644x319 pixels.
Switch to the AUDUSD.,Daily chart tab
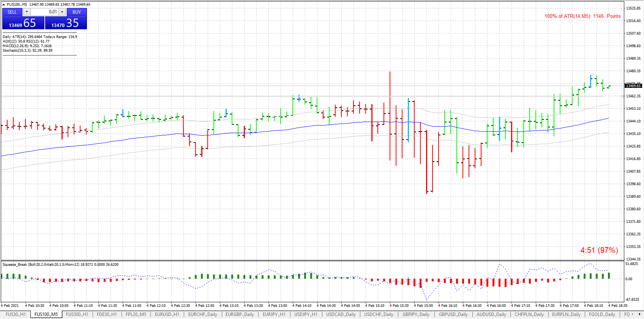[491, 314]
